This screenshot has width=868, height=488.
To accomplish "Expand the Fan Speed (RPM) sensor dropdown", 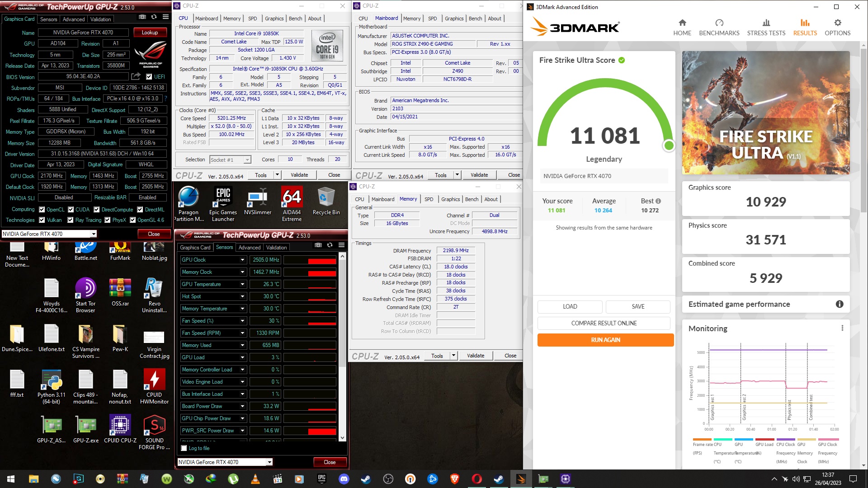I will pyautogui.click(x=243, y=333).
